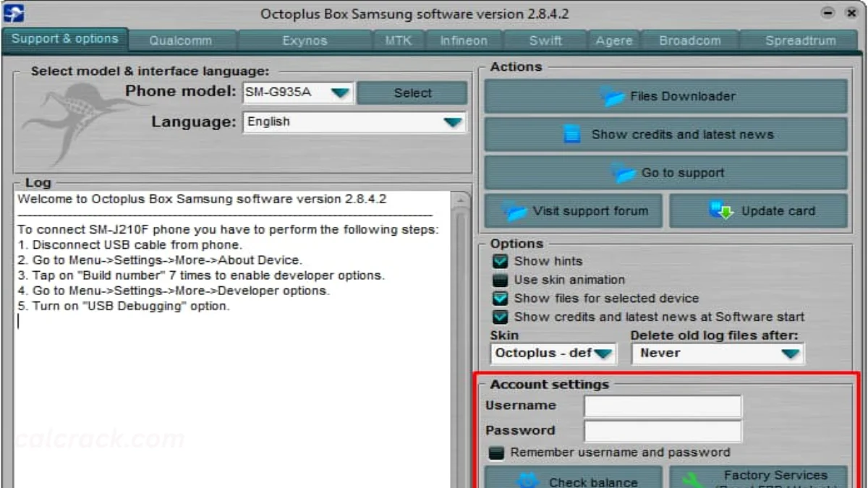This screenshot has width=868, height=488.
Task: Switch to the Infineon tab
Action: [x=464, y=41]
